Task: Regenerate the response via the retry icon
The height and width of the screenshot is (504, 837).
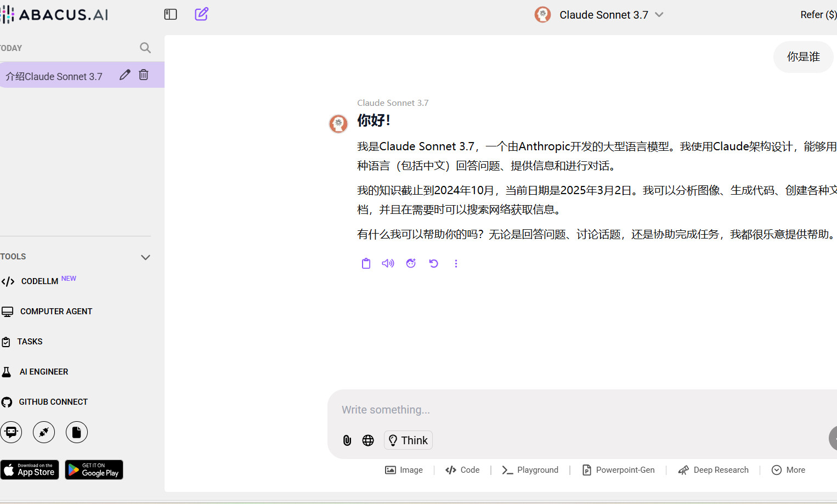Action: 433,263
